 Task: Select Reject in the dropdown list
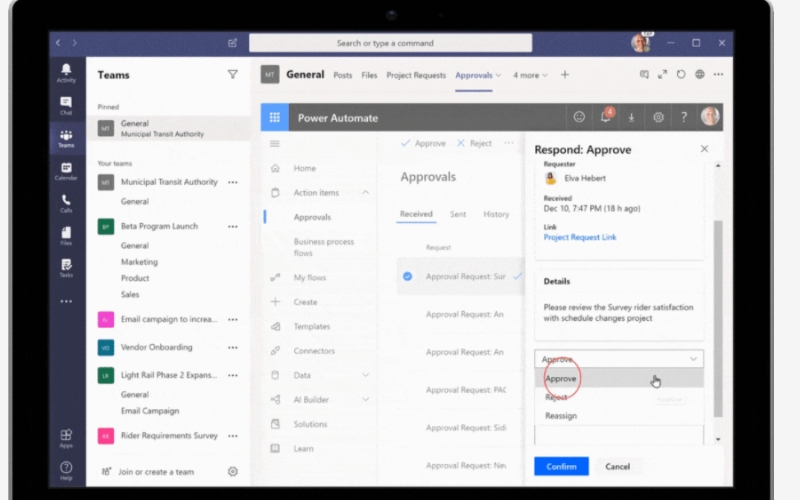[x=619, y=397]
